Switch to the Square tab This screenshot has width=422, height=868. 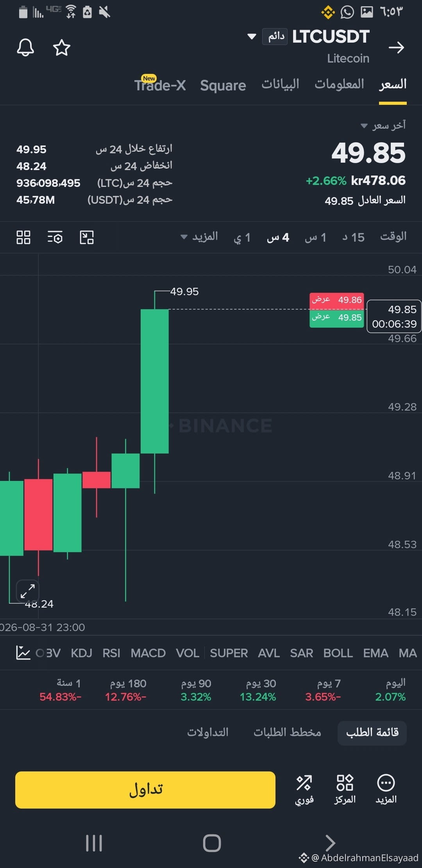[223, 85]
